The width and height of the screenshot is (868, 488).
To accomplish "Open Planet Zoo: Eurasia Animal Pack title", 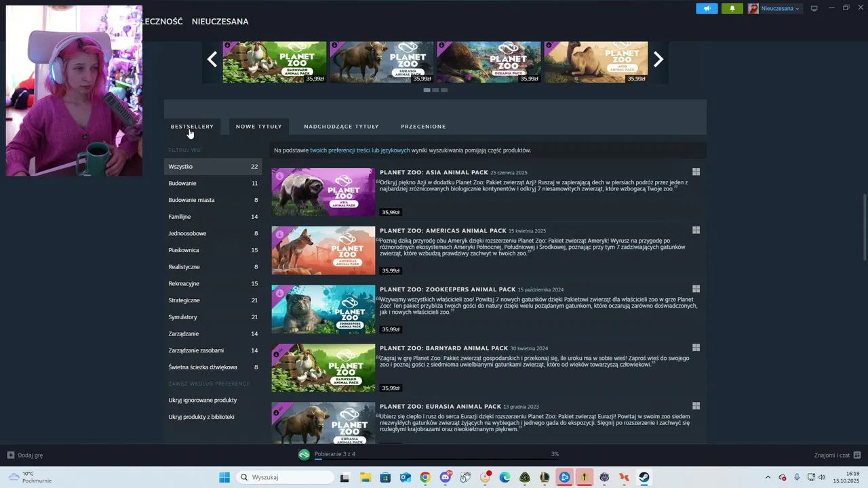I will pyautogui.click(x=440, y=406).
